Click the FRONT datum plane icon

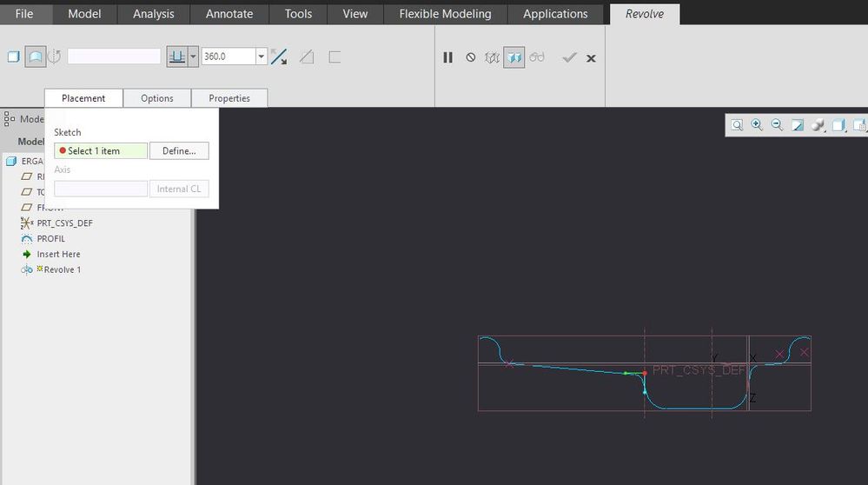click(27, 207)
